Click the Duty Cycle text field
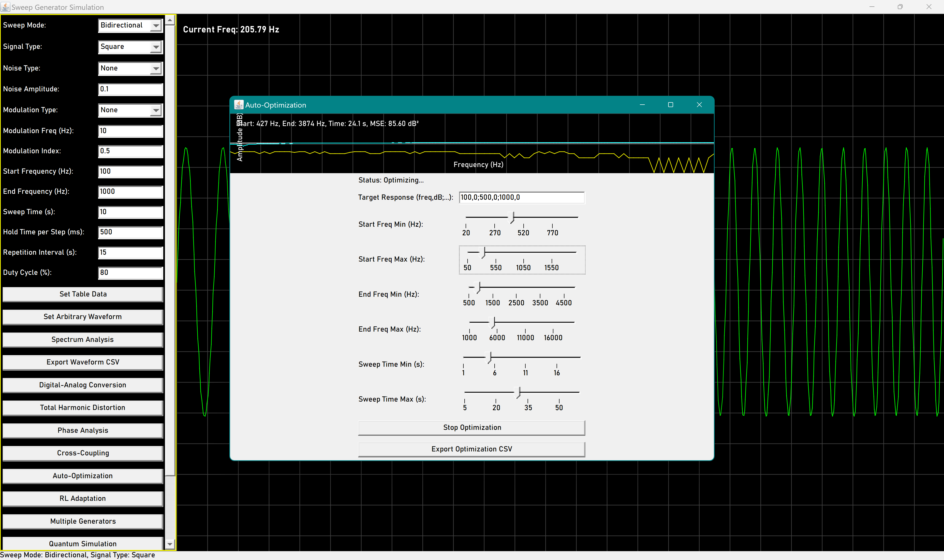Viewport: 944px width, 560px height. [x=130, y=272]
